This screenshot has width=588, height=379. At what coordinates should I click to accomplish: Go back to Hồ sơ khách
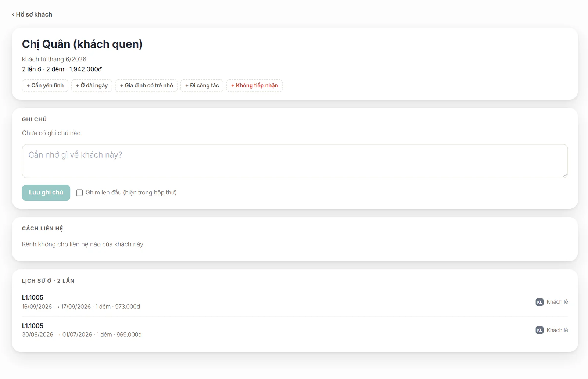32,14
